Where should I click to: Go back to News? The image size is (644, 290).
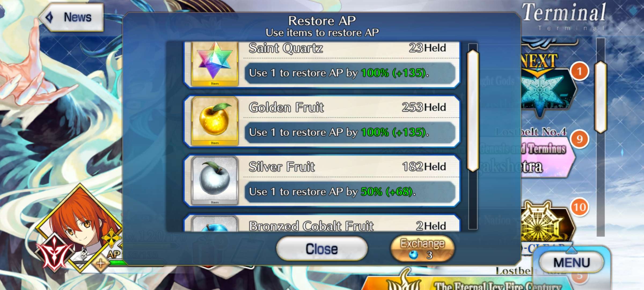[71, 17]
